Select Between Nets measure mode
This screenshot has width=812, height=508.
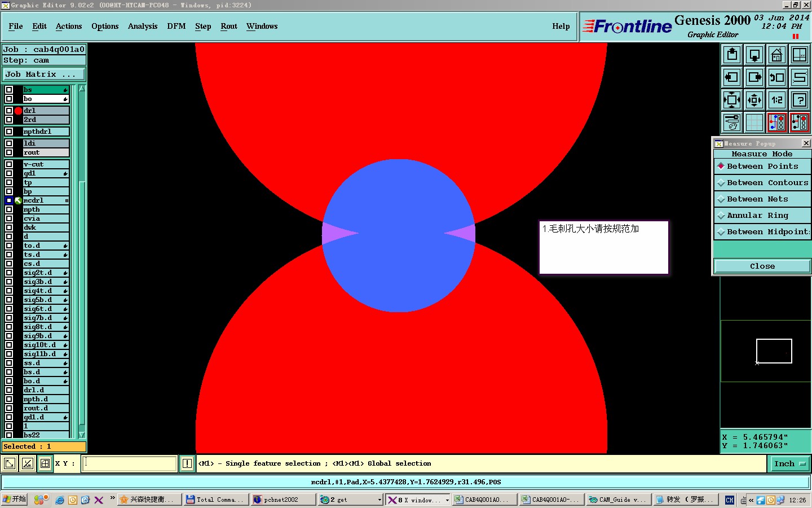click(x=762, y=199)
